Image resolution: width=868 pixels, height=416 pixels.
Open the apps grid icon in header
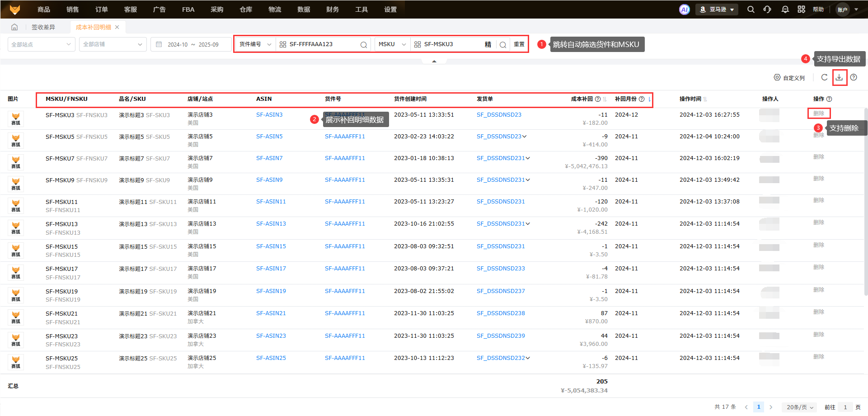pos(801,9)
